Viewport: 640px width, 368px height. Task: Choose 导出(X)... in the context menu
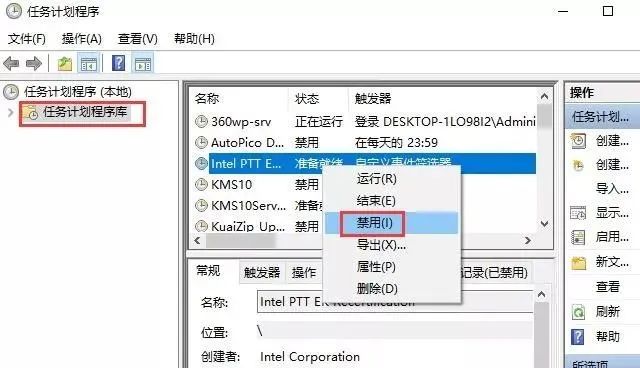pyautogui.click(x=392, y=245)
